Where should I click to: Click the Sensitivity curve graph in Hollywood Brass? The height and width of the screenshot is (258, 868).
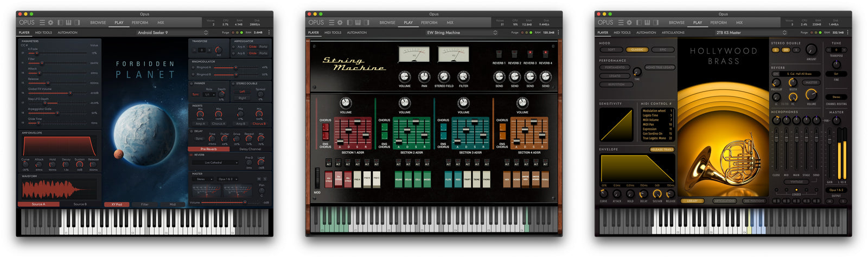tap(616, 124)
